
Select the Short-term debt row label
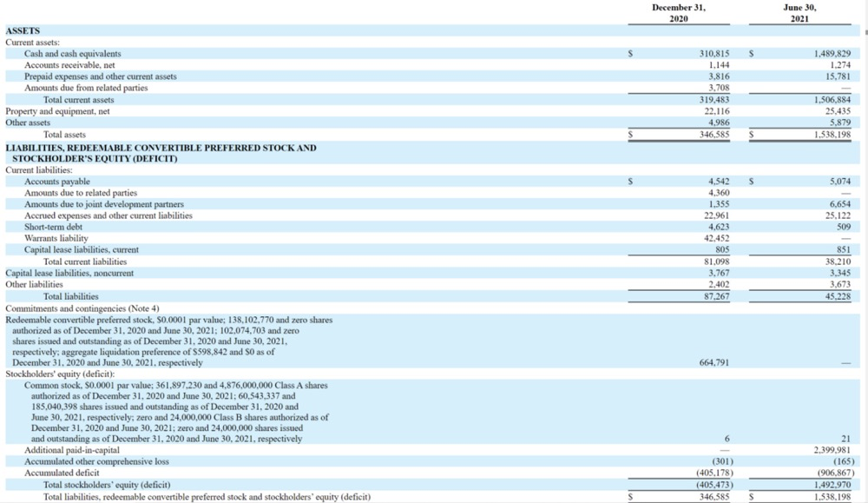56,227
